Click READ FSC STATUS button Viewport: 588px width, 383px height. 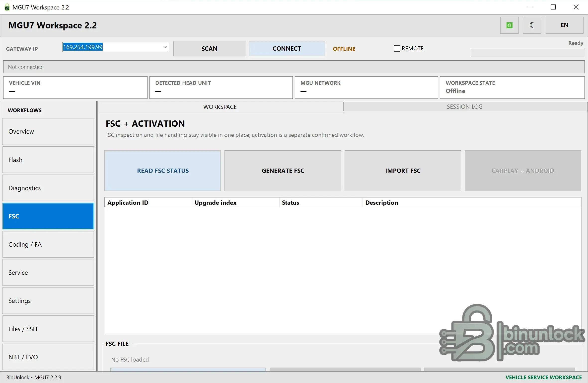tap(163, 171)
